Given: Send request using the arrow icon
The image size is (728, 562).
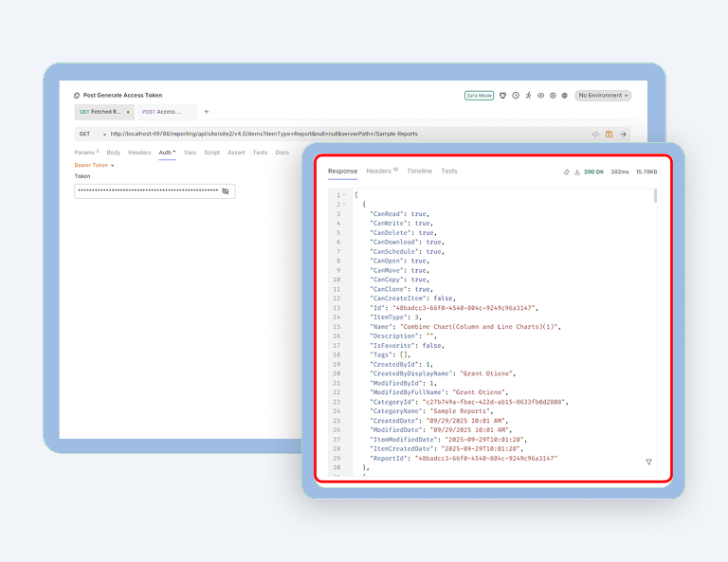Looking at the screenshot, I should point(623,135).
